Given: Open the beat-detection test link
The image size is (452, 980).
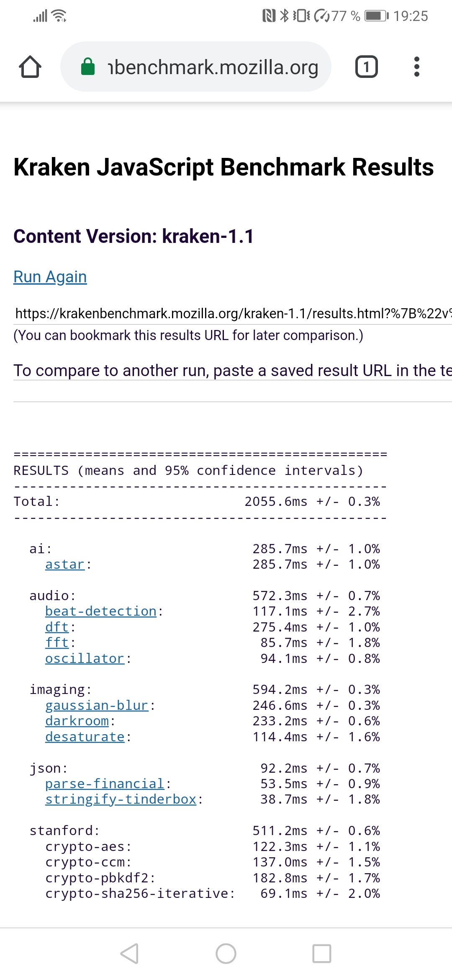Looking at the screenshot, I should point(101,611).
